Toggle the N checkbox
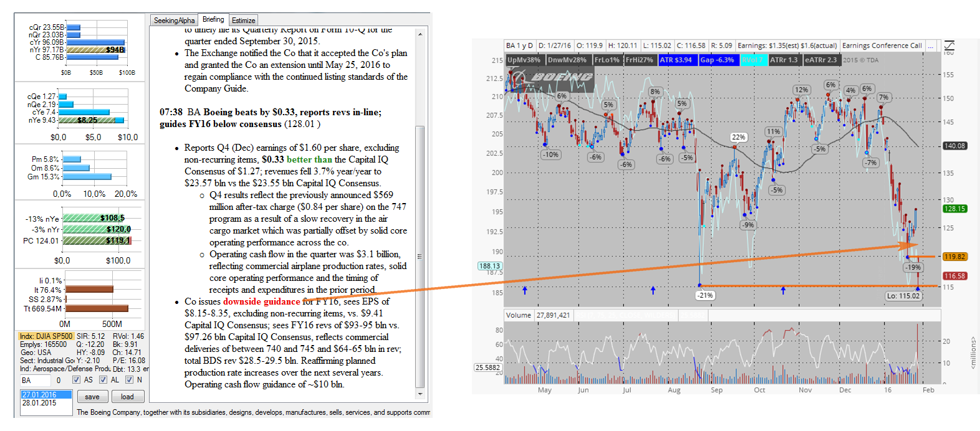This screenshot has width=980, height=431. (x=129, y=380)
